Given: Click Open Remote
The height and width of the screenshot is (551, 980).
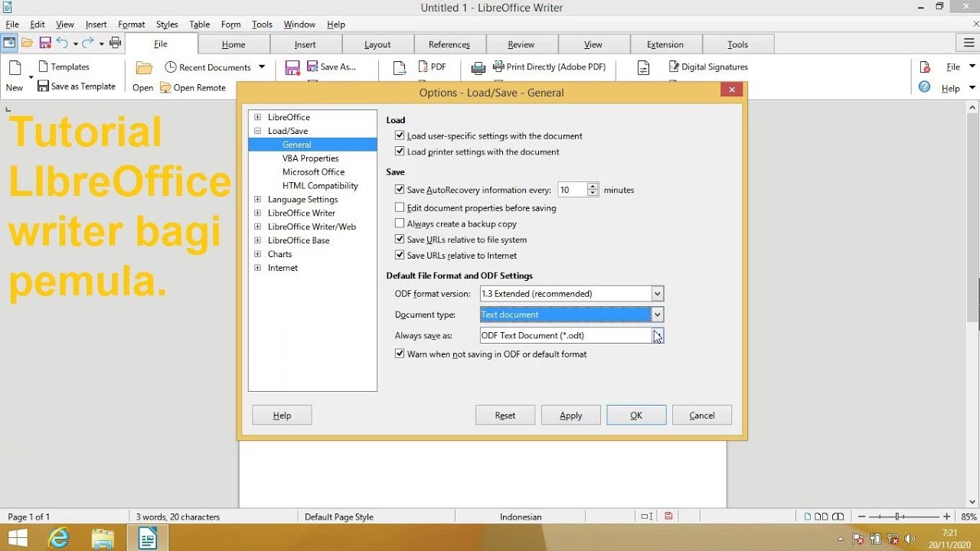Looking at the screenshot, I should point(193,87).
